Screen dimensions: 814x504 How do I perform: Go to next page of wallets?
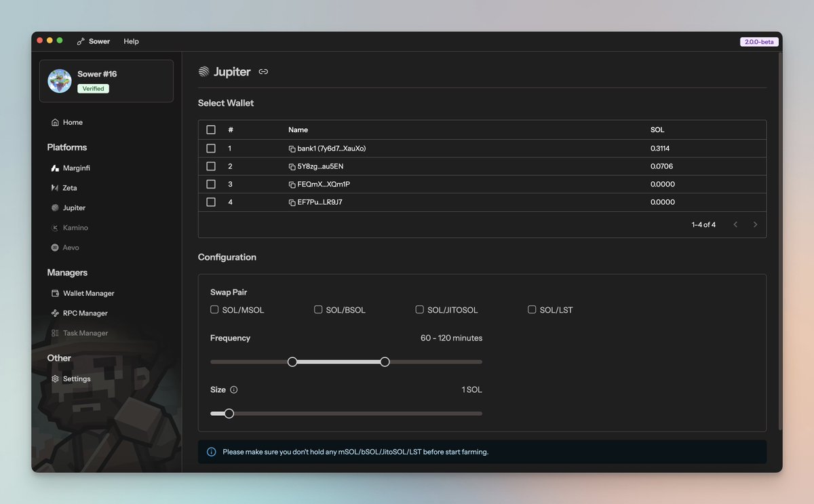tap(755, 225)
